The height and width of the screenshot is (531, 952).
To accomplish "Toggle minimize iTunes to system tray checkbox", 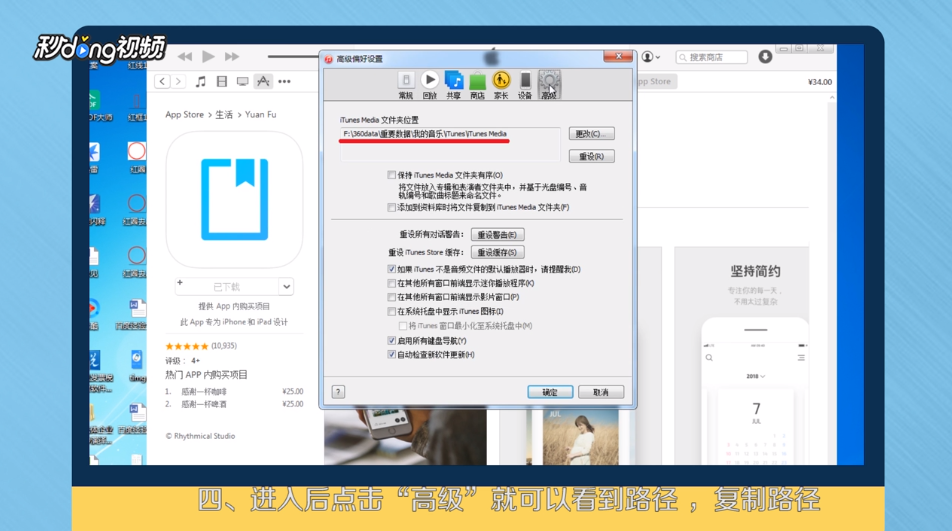I will pyautogui.click(x=403, y=326).
